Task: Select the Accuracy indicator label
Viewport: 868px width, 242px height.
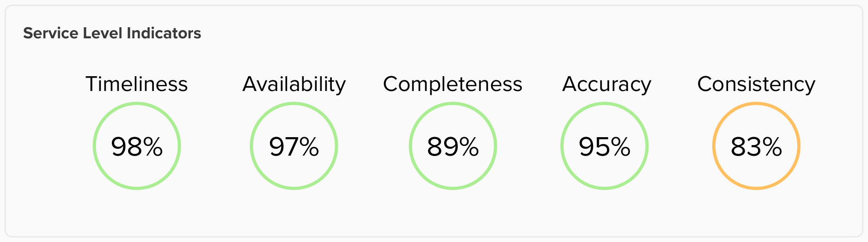Action: 606,84
